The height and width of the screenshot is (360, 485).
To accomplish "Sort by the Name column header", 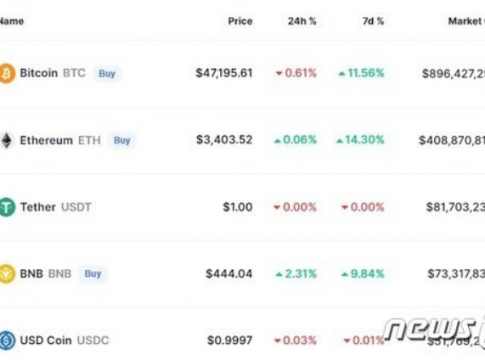I will click(12, 21).
